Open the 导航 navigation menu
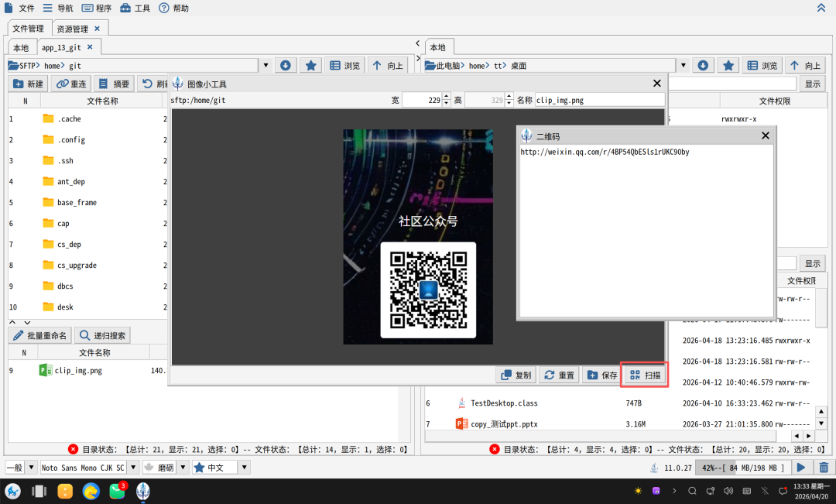836x504 pixels. 57,8
